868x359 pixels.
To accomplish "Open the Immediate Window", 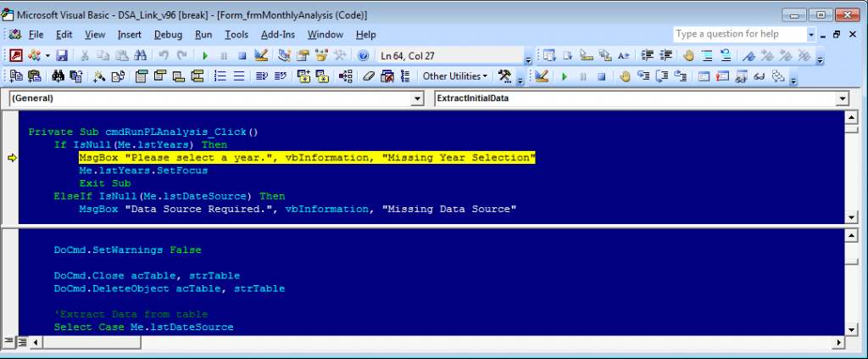I will pyautogui.click(x=722, y=76).
